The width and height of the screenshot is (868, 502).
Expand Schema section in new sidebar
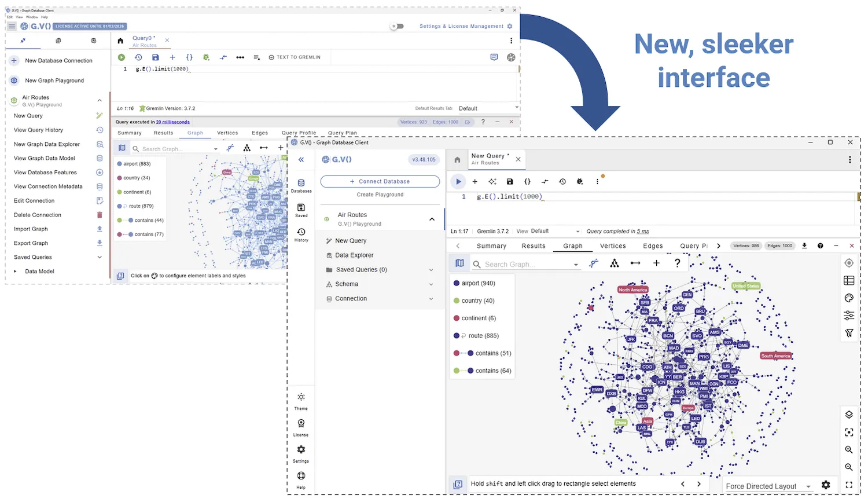tap(380, 284)
